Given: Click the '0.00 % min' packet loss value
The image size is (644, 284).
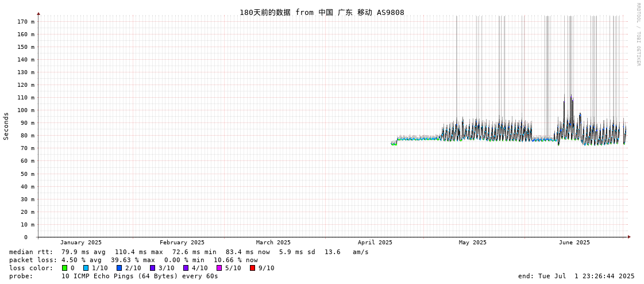Looking at the screenshot, I should (x=187, y=260).
